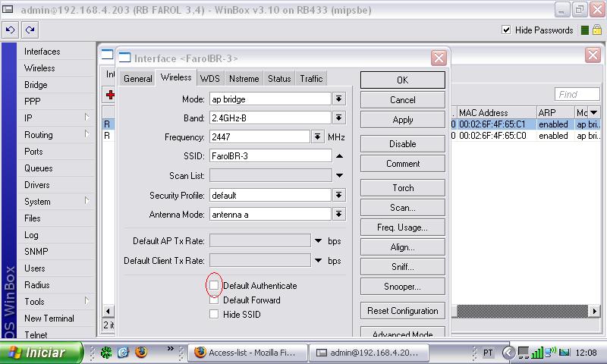Switch to Access-list Mozilla Firefox taskbar item
This screenshot has height=364, width=607.
coord(248,353)
